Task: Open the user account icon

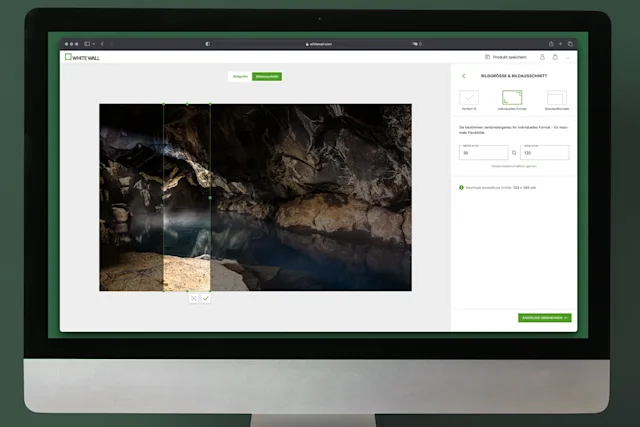Action: [x=542, y=57]
